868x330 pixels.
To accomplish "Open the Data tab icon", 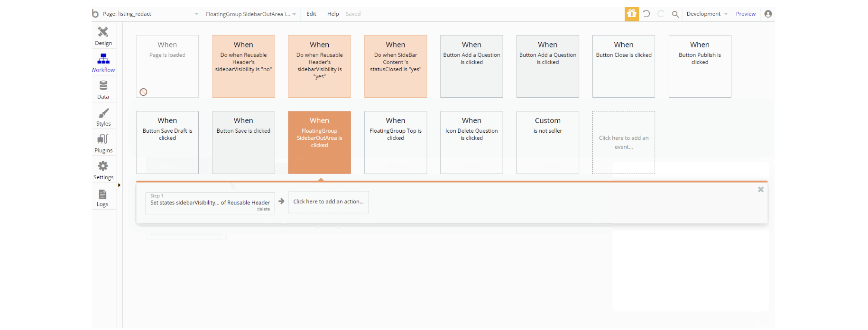I will tap(103, 89).
